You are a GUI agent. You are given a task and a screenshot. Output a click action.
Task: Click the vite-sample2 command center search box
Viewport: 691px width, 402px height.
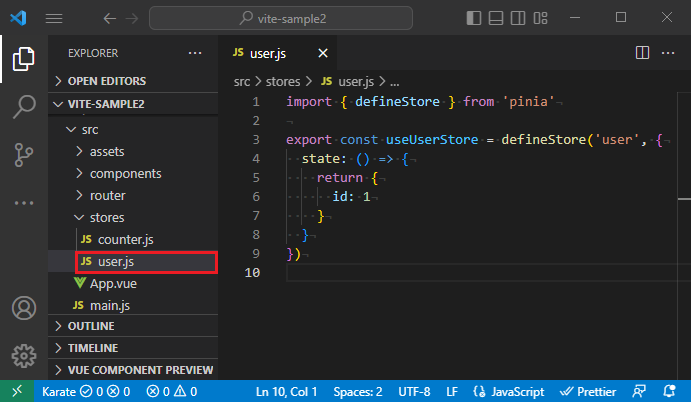(281, 19)
